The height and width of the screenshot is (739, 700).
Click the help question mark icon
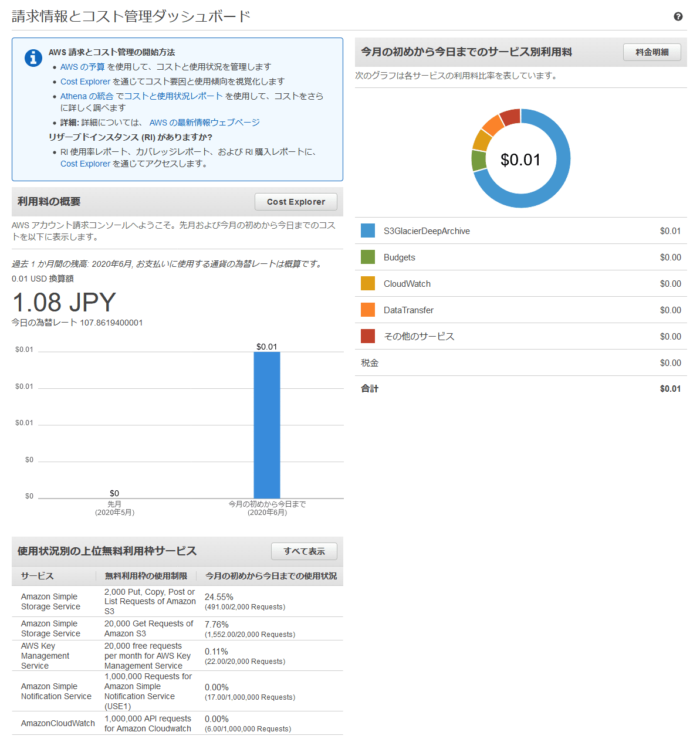tap(678, 16)
